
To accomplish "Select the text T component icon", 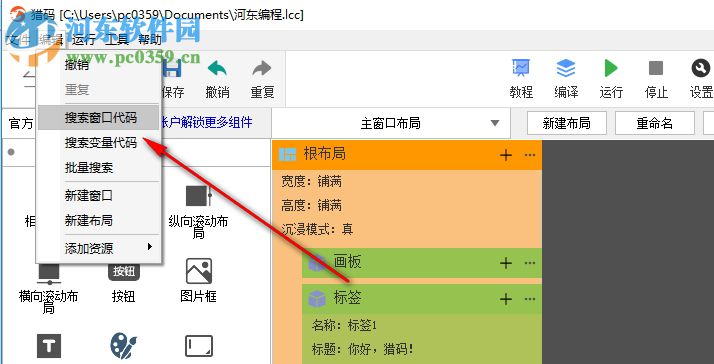I will pos(49,346).
